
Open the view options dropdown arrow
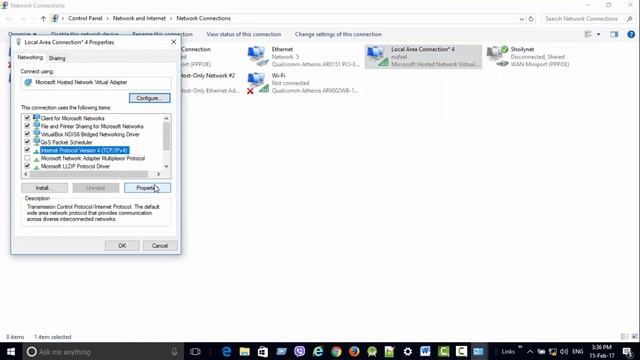tap(598, 34)
